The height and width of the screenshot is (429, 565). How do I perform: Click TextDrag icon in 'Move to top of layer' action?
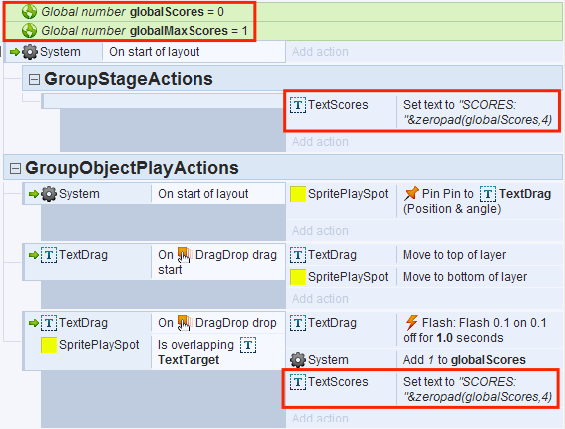[x=298, y=255]
